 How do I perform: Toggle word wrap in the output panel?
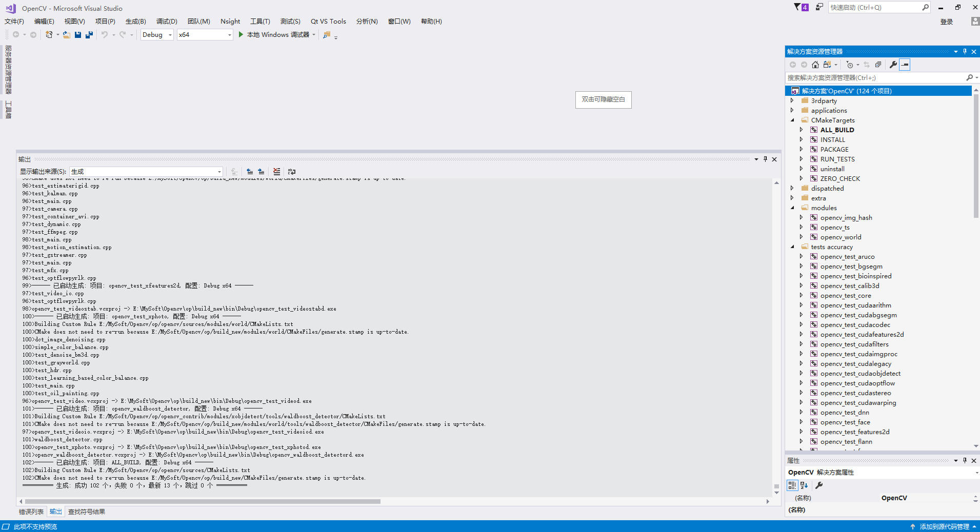point(291,171)
